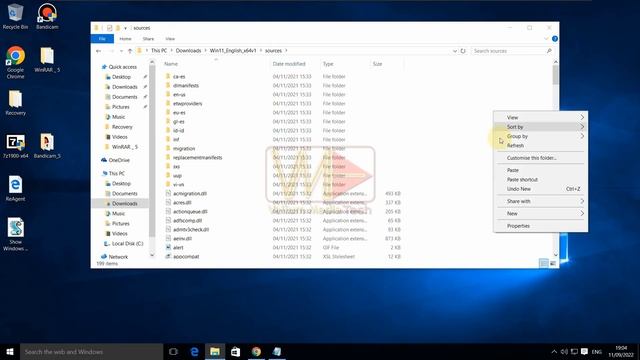Expand Share with submenu

(540, 201)
